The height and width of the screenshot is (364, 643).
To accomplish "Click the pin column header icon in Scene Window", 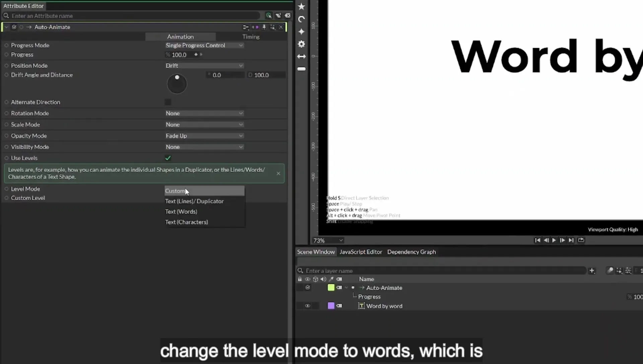I will tap(331, 279).
